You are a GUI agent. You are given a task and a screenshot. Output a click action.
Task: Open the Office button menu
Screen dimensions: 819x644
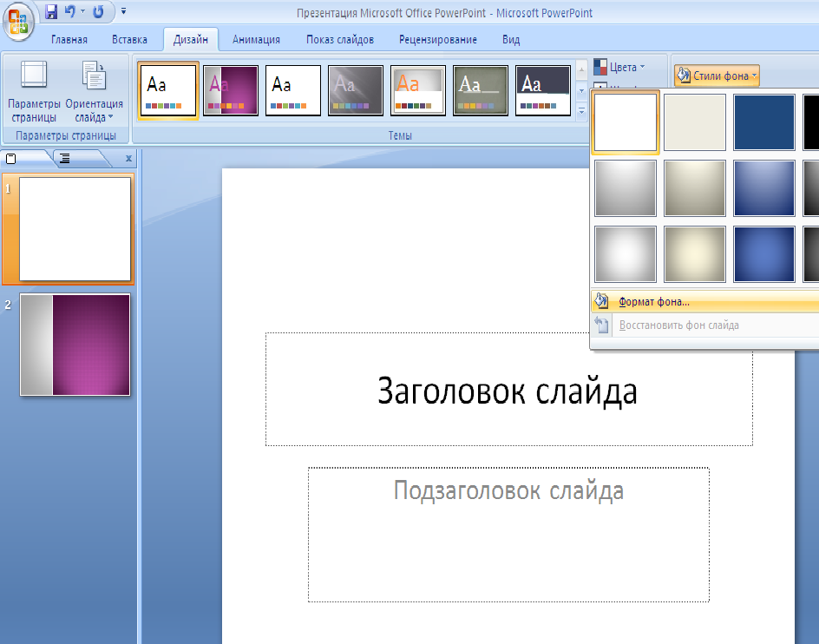click(19, 22)
